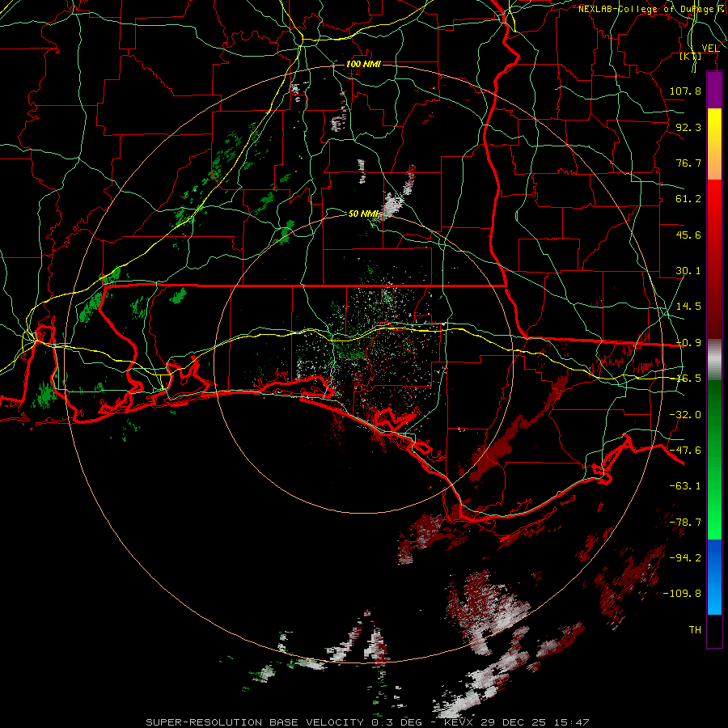This screenshot has height=728, width=728.
Task: Select the 45.6 velocity scale value
Action: tap(688, 235)
